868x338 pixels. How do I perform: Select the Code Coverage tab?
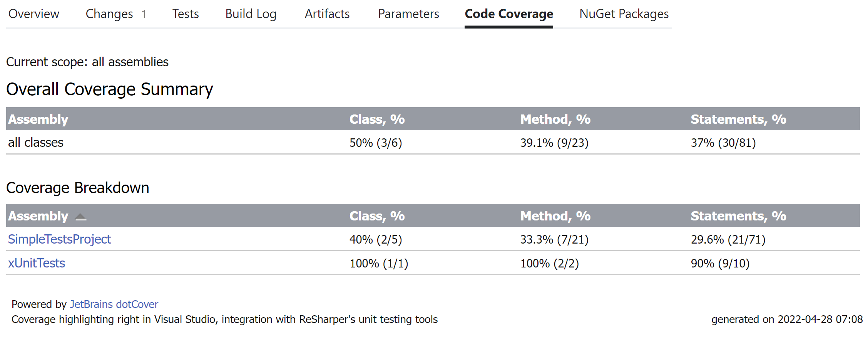coord(508,14)
